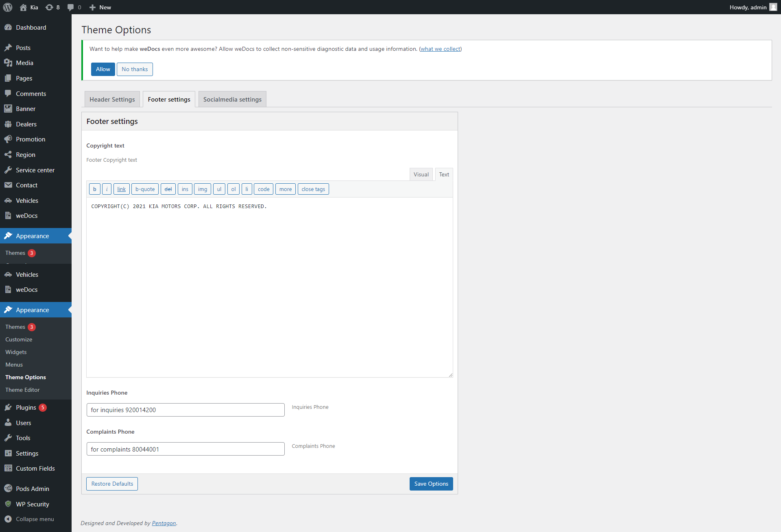This screenshot has width=781, height=532.
Task: Focus the Complaints Phone input field
Action: click(x=185, y=449)
